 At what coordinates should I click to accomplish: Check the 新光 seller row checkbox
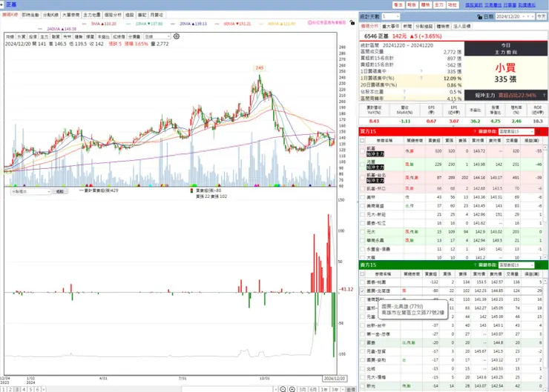[362, 386]
